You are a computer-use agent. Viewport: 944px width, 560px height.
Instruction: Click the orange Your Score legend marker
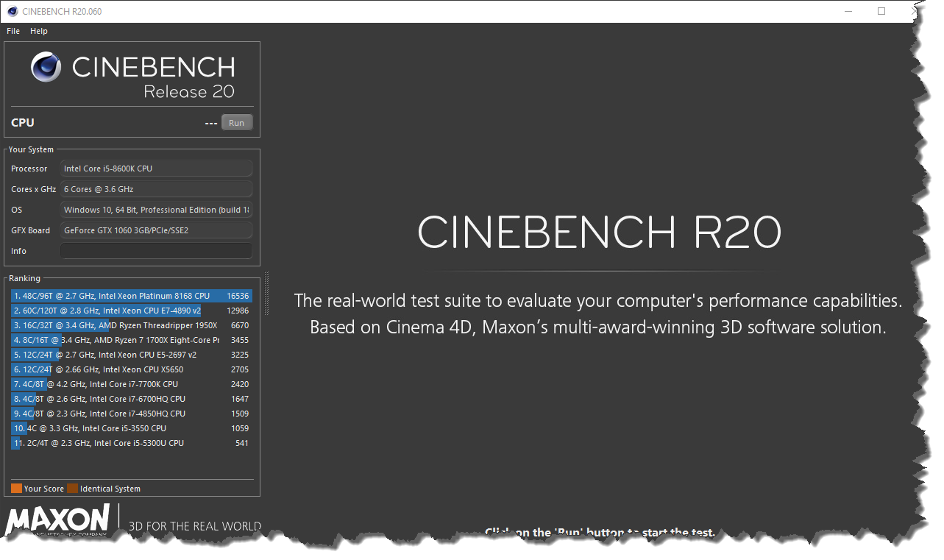16,488
